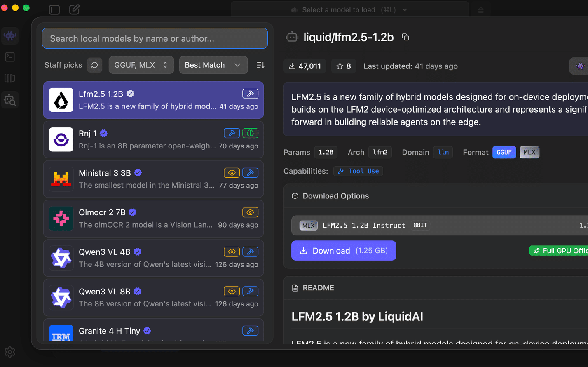
Task: Switch Format to GGUF
Action: pos(504,152)
